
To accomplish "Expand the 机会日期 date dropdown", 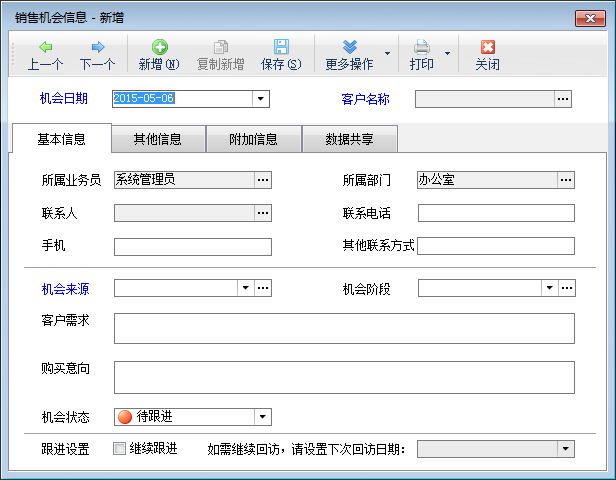I will pos(262,99).
